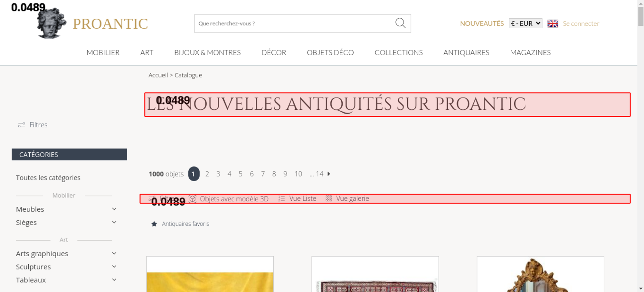Expand the Sièges category
Image resolution: width=644 pixels, height=292 pixels.
114,222
